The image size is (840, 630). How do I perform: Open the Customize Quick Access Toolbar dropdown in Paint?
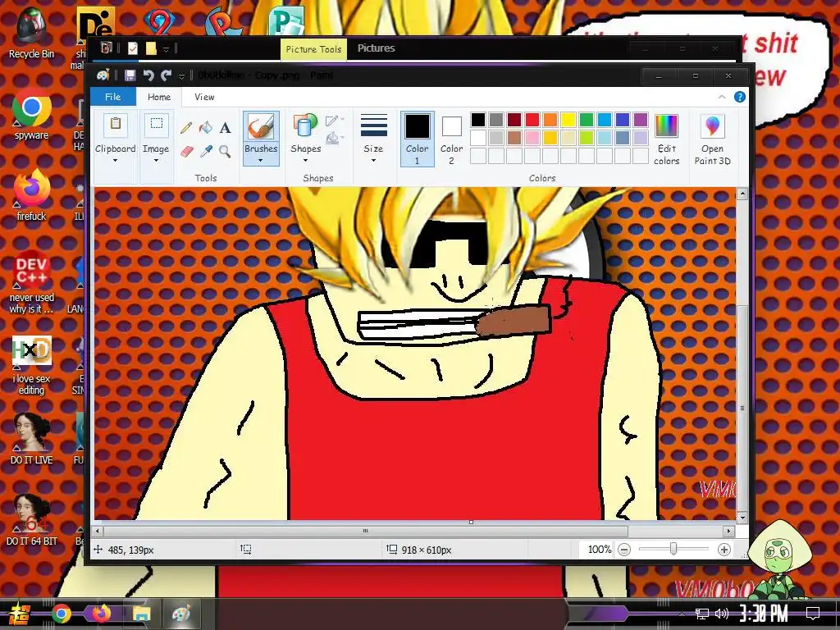181,76
